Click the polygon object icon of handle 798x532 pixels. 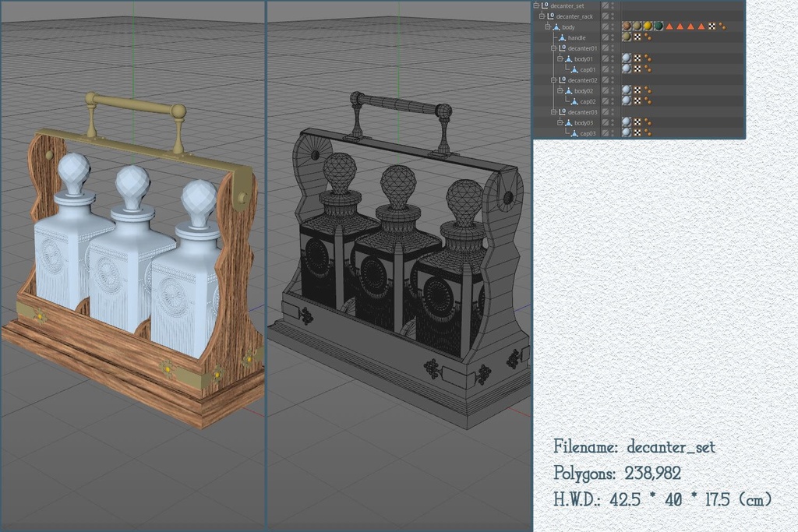562,37
